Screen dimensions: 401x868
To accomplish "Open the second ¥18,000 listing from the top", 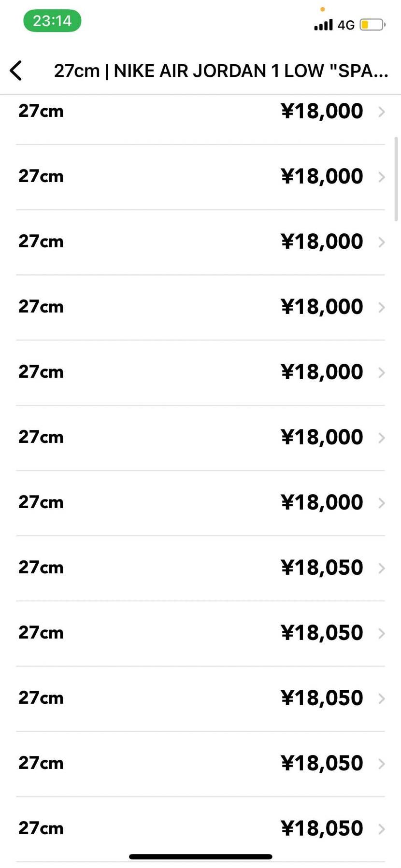I will (x=200, y=177).
